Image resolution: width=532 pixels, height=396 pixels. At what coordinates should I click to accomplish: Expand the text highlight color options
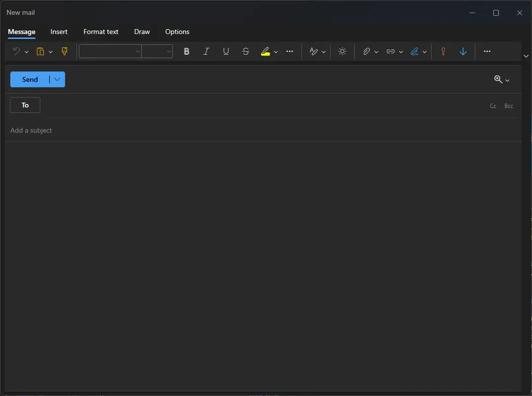coord(275,51)
